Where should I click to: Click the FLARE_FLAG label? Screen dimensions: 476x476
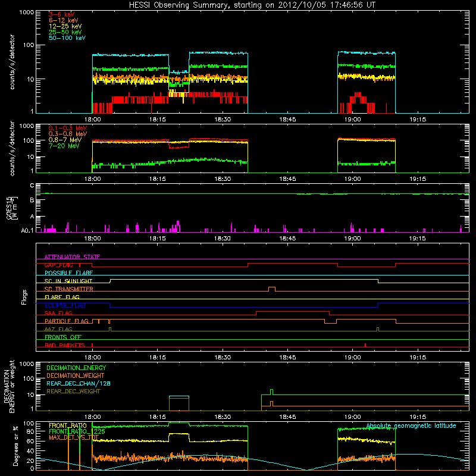pos(62,297)
